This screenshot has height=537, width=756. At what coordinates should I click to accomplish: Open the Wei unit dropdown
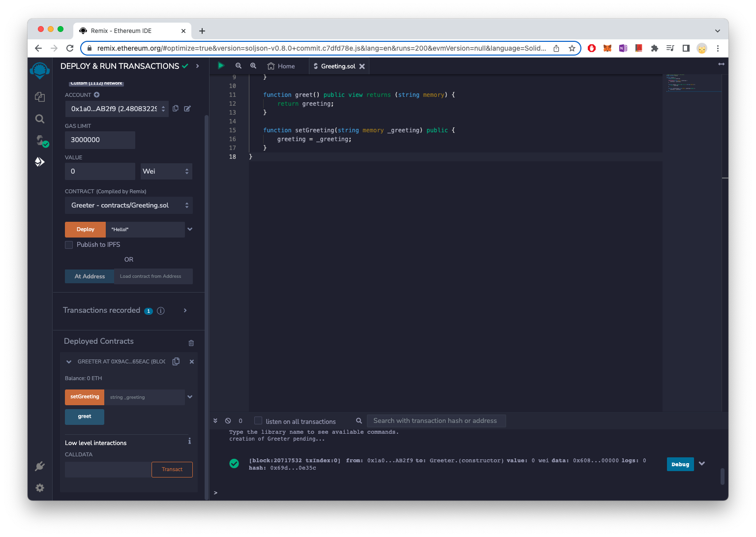coord(166,171)
